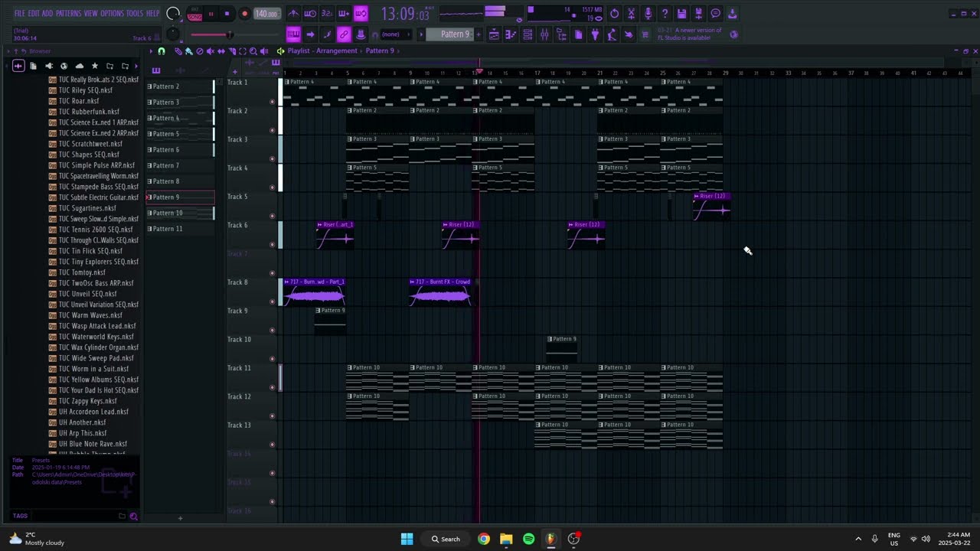The width and height of the screenshot is (980, 551).
Task: Expand Pattern 9 breadcrumb in playlist title
Action: click(x=380, y=51)
